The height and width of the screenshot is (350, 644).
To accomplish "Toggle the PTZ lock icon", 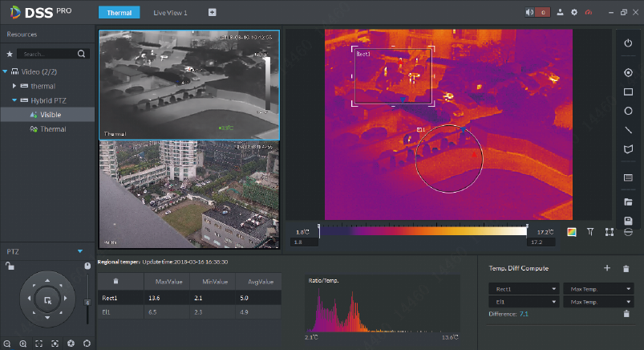I will 9,266.
